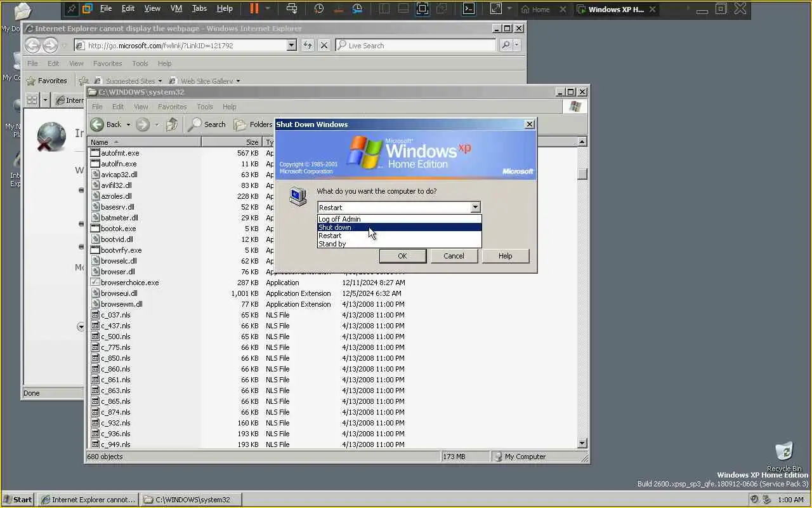Viewport: 812px width, 508px height.
Task: Toggle the VMware thumbnail bar
Action: [403, 9]
